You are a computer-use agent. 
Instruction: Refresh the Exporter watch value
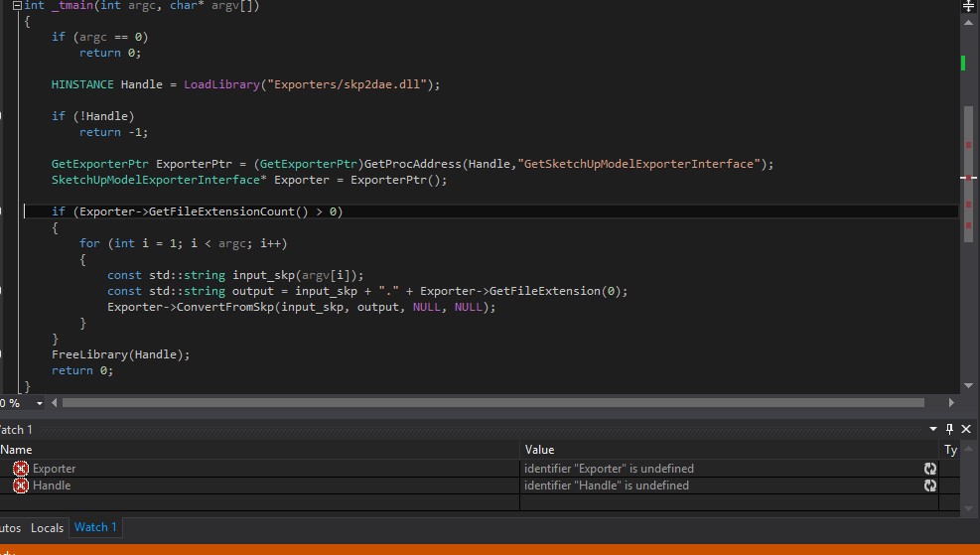[x=929, y=469]
